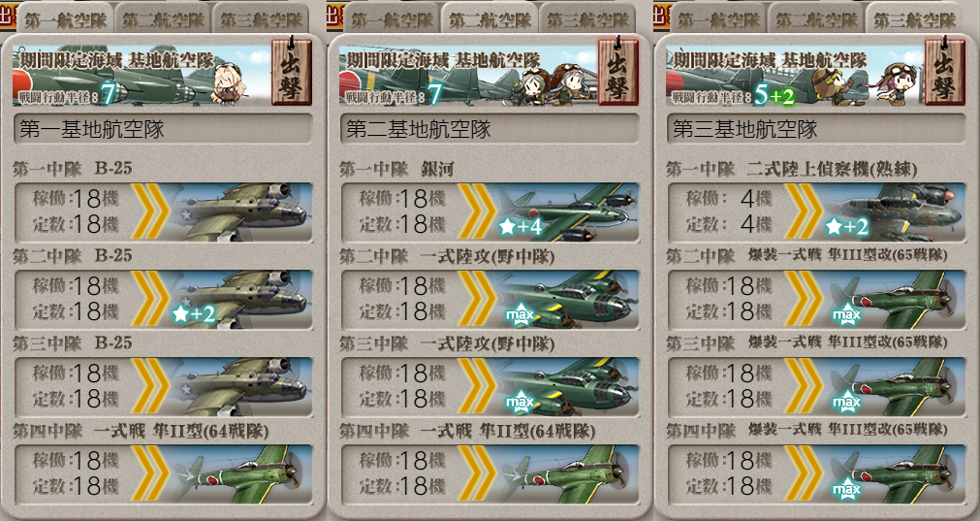This screenshot has height=521, width=980.
Task: Click 隼II型(64戦隊) fighter in 第一基地航空隊
Action: click(240, 474)
